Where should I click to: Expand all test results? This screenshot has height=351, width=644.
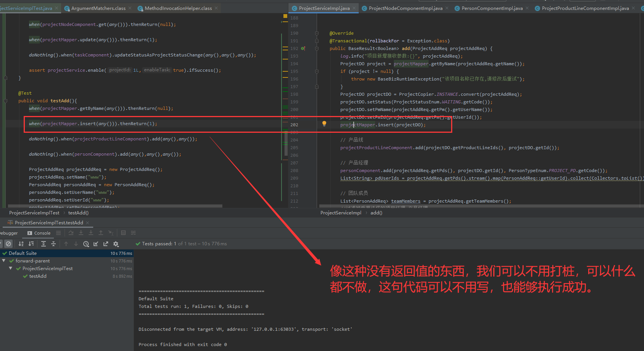[44, 244]
